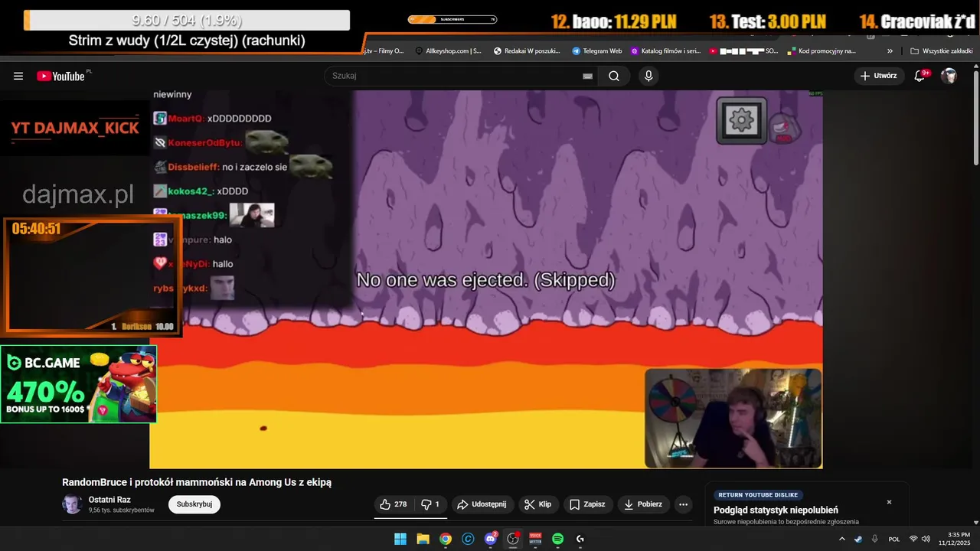
Task: Click the BC.GAME 470% bonus banner
Action: [78, 384]
